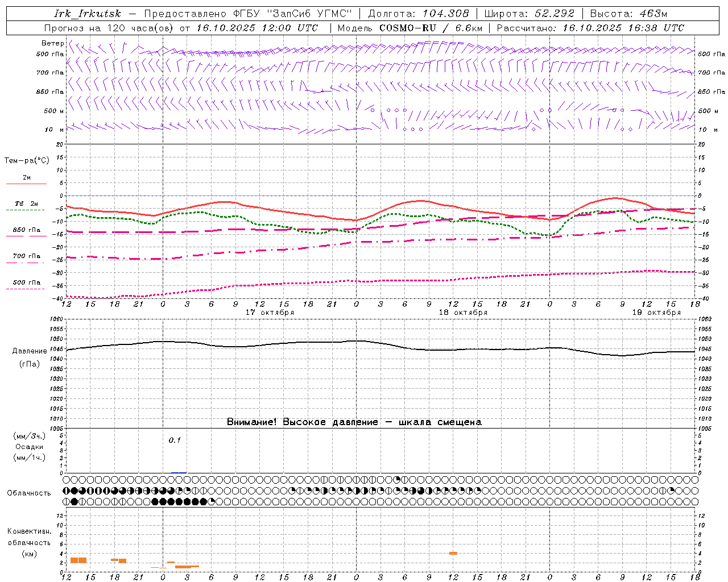Click the '(км)' convective cloud unit label
Viewport: 728px width, 582px height.
(29, 554)
